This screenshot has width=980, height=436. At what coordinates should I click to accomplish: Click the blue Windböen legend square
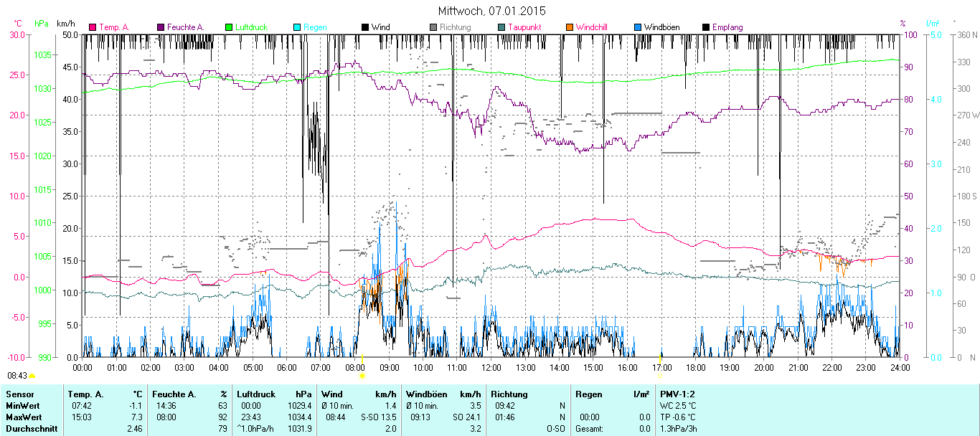(638, 27)
